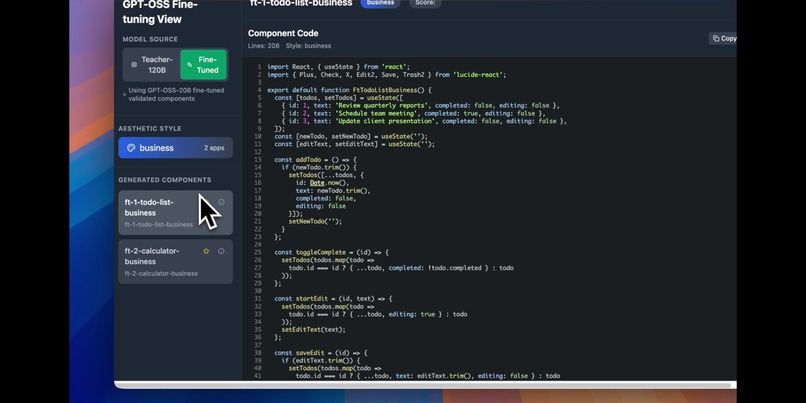
Task: Click the 'Update client presentation' code line
Action: (424, 121)
